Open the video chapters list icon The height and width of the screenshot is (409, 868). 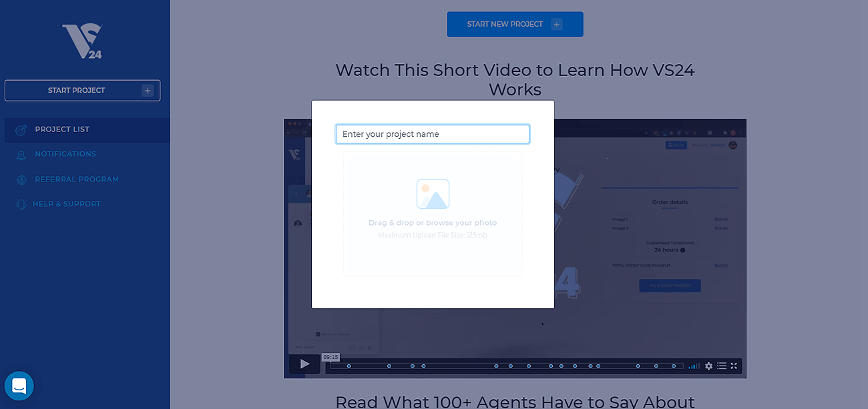click(x=721, y=366)
